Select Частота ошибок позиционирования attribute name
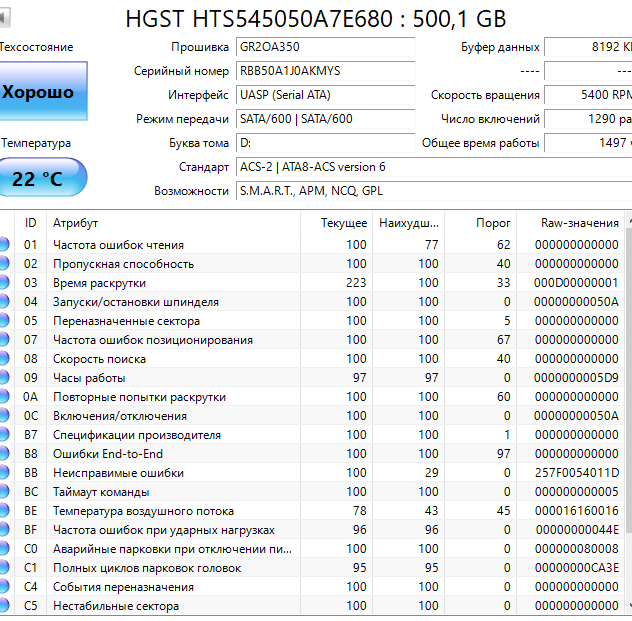The width and height of the screenshot is (632, 621). [x=153, y=340]
